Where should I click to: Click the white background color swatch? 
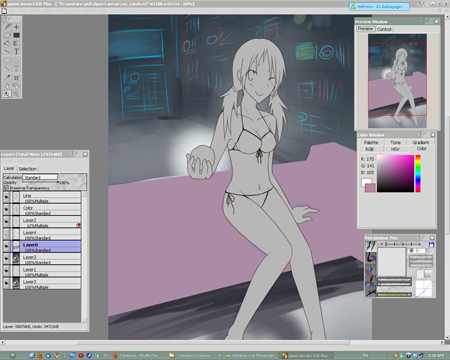[366, 182]
